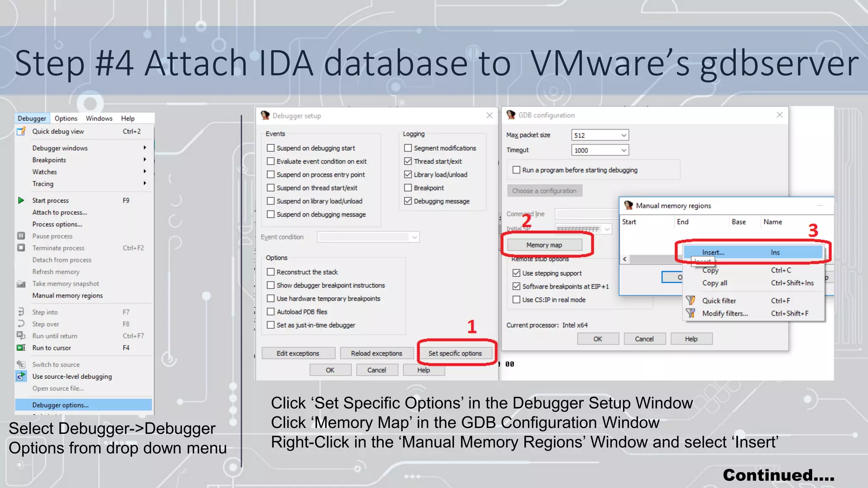Open the Options menu
The width and height of the screenshot is (868, 488).
(66, 118)
